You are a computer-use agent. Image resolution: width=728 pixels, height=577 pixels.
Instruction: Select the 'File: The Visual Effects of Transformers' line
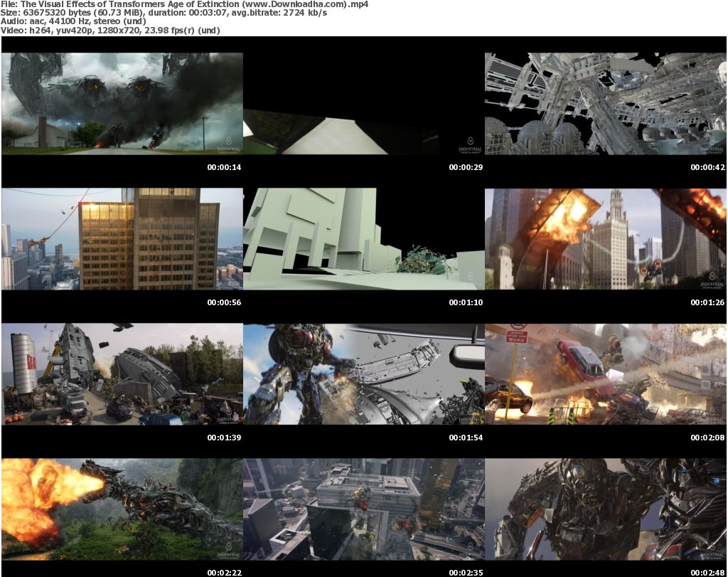click(185, 4)
